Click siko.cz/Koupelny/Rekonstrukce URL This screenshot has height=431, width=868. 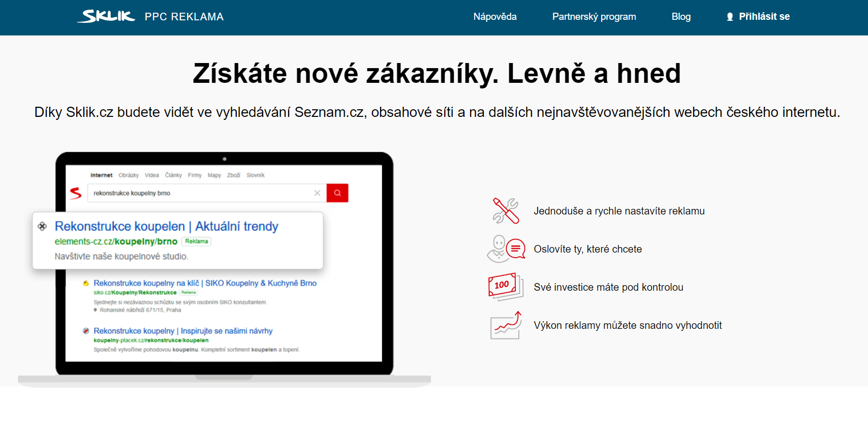coord(135,293)
